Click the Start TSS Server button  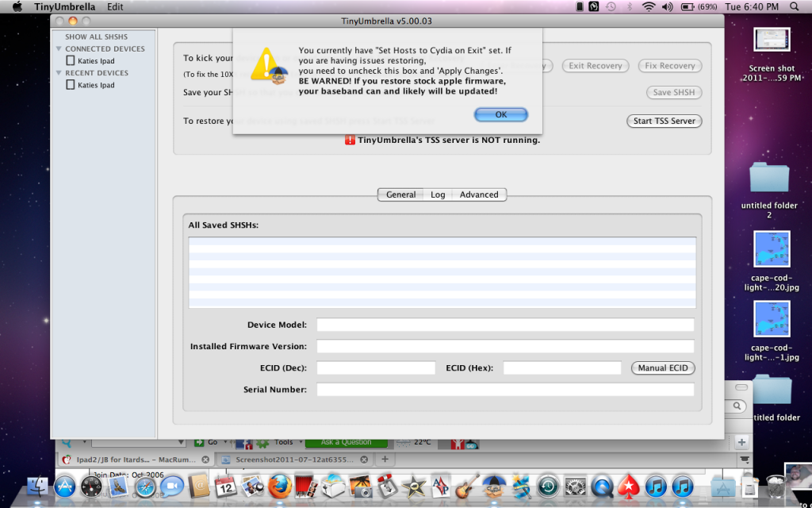pos(665,121)
